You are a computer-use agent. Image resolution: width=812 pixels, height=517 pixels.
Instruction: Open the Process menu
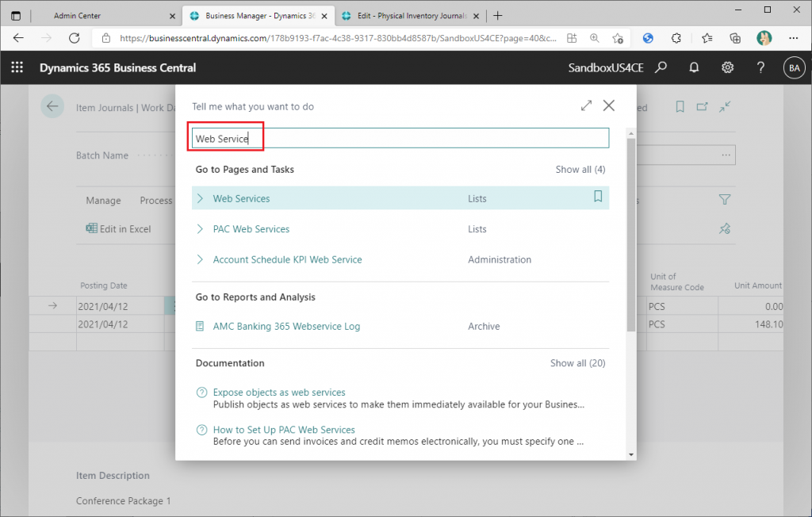click(156, 201)
